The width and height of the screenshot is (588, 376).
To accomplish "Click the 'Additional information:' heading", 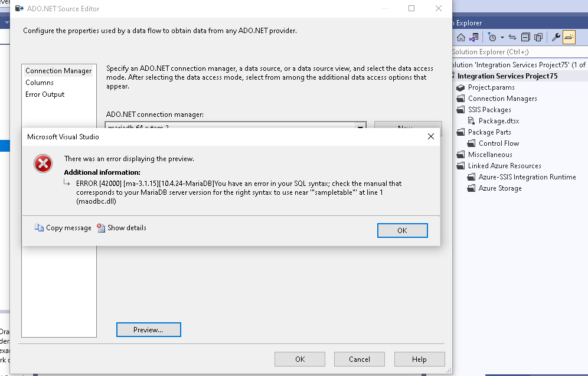I will (x=102, y=172).
